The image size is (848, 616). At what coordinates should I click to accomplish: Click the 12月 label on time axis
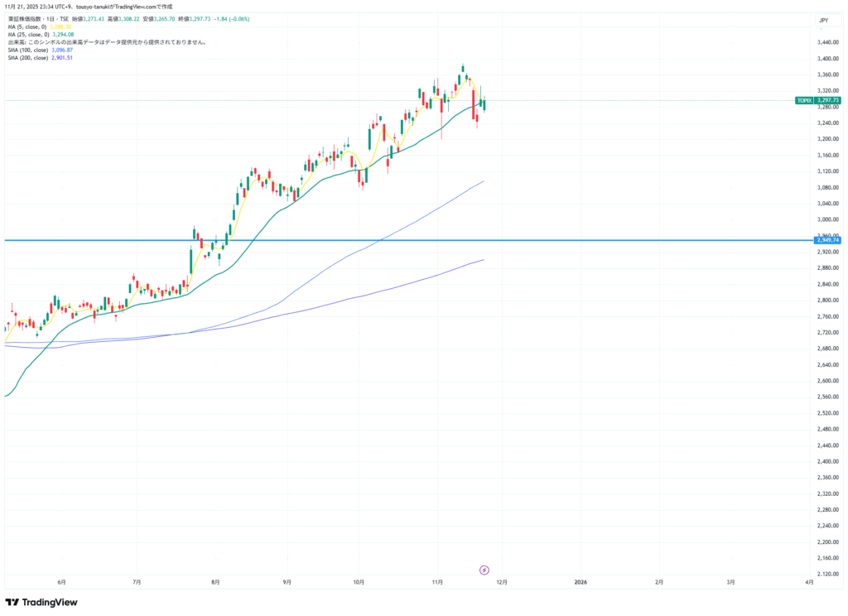click(501, 582)
